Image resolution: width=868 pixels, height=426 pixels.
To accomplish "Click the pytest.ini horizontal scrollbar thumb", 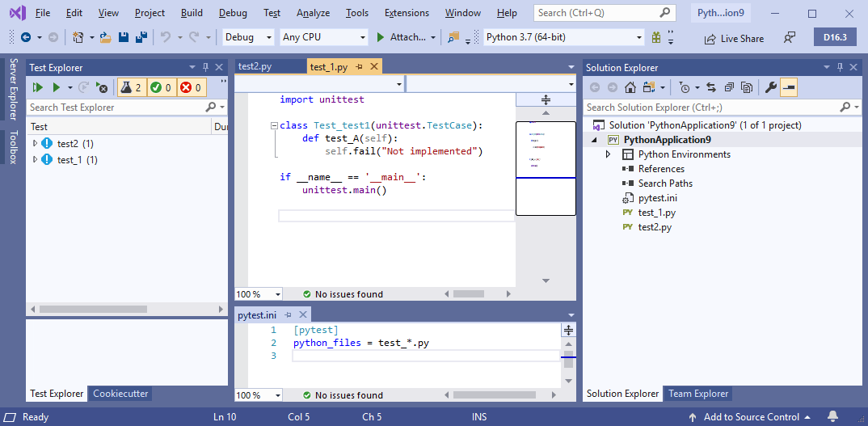I will (x=495, y=395).
